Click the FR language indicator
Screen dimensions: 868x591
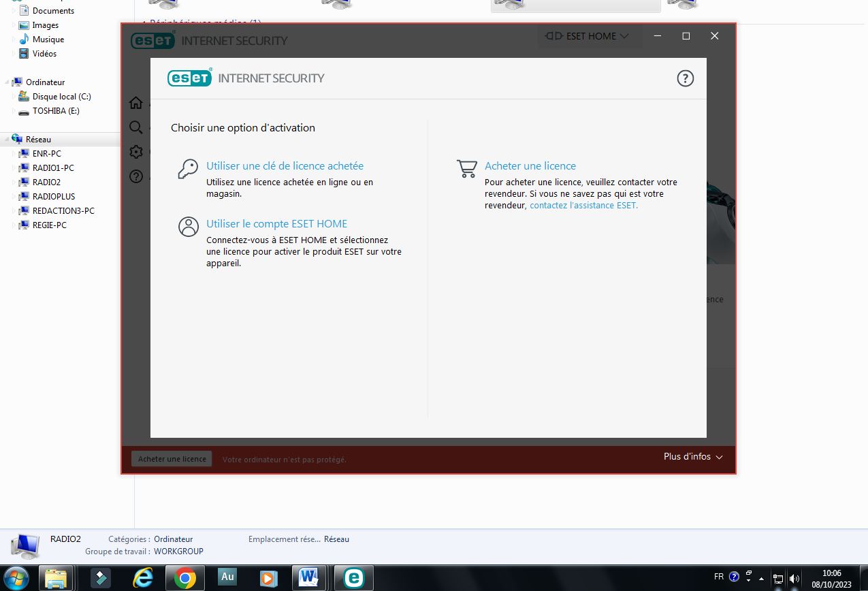pos(719,577)
